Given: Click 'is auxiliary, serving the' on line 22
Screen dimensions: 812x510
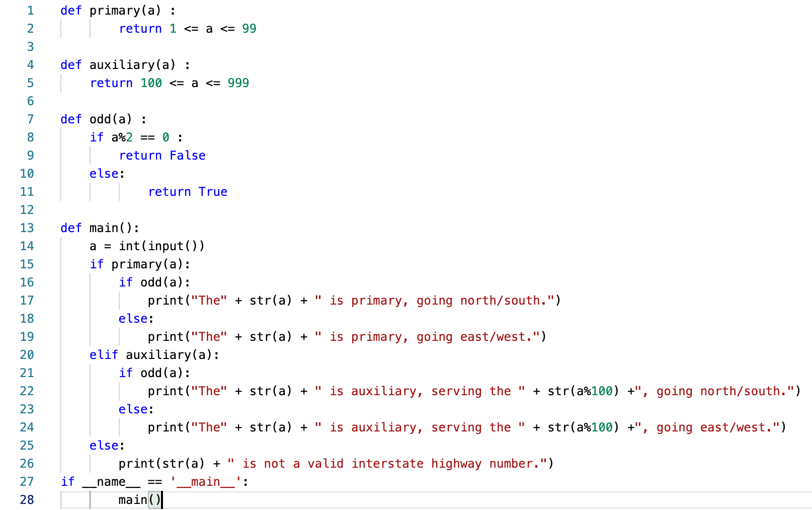Looking at the screenshot, I should point(420,391).
